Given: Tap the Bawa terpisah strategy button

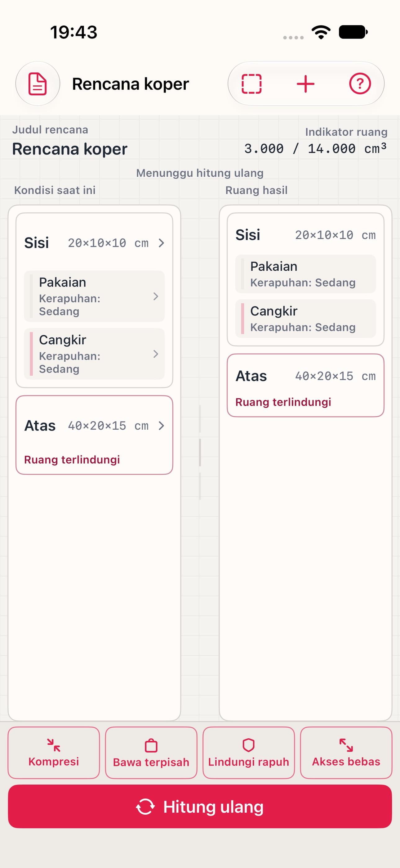Looking at the screenshot, I should [151, 753].
